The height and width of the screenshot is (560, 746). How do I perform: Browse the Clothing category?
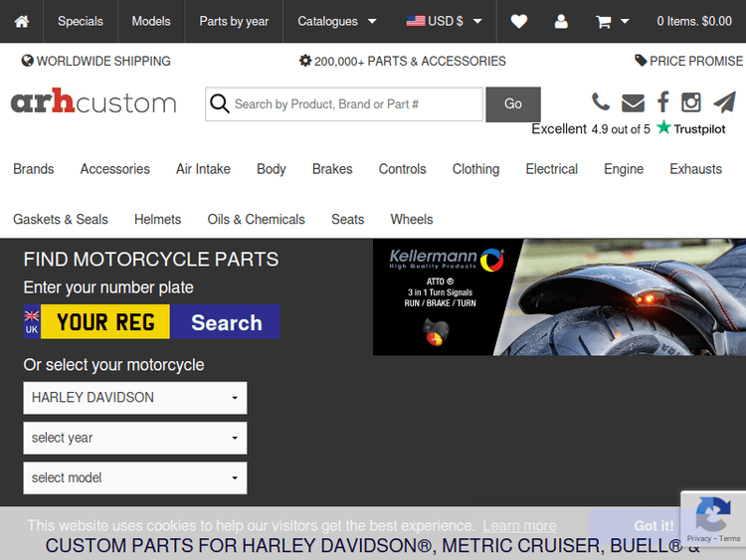point(475,169)
